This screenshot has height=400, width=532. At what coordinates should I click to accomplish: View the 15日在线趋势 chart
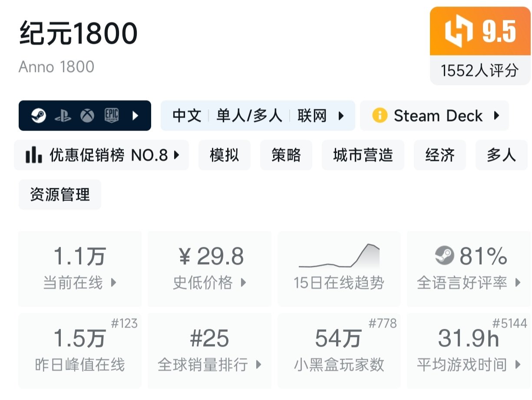point(339,269)
